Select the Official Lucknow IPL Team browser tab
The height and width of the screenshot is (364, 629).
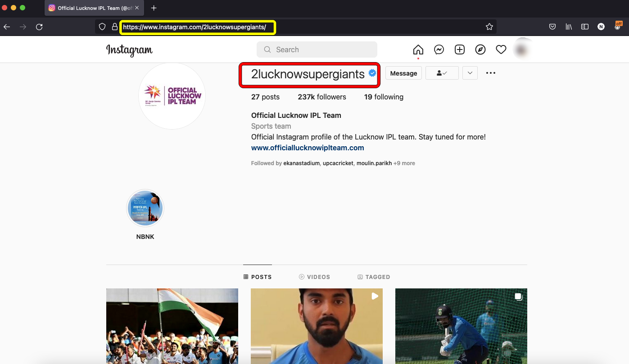[x=94, y=8]
